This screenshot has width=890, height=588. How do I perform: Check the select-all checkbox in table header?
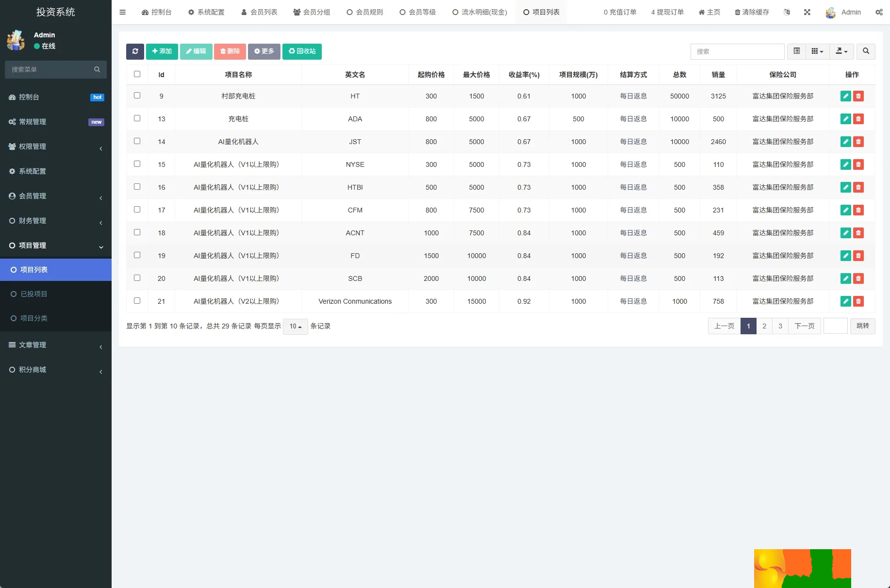point(137,74)
